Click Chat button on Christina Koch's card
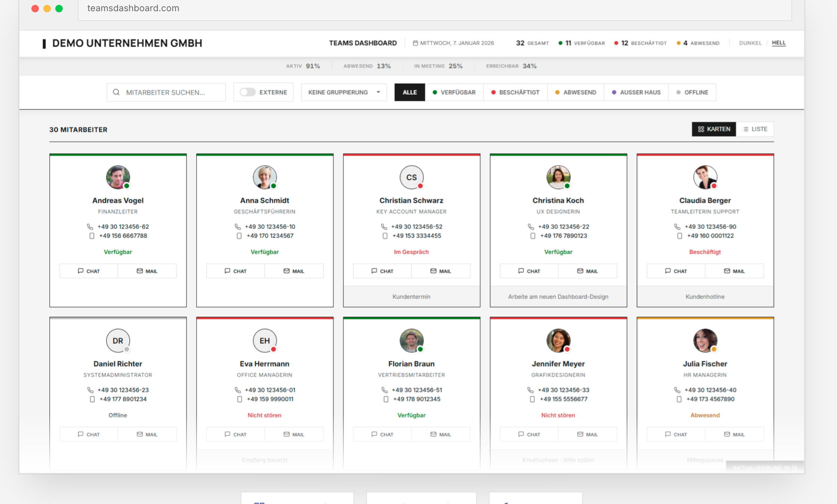This screenshot has height=504, width=837. point(529,271)
